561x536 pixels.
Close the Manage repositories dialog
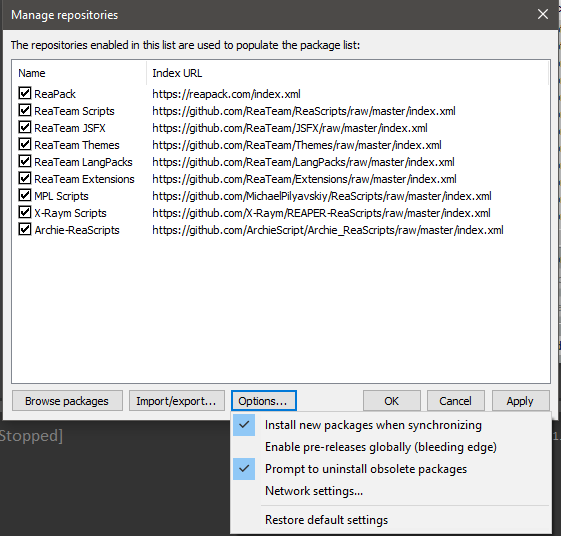tap(543, 14)
